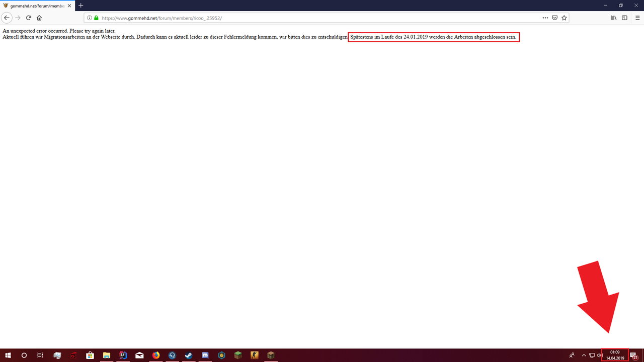Viewport: 644px width, 362px height.
Task: Open network status tray icon
Action: pos(592,355)
